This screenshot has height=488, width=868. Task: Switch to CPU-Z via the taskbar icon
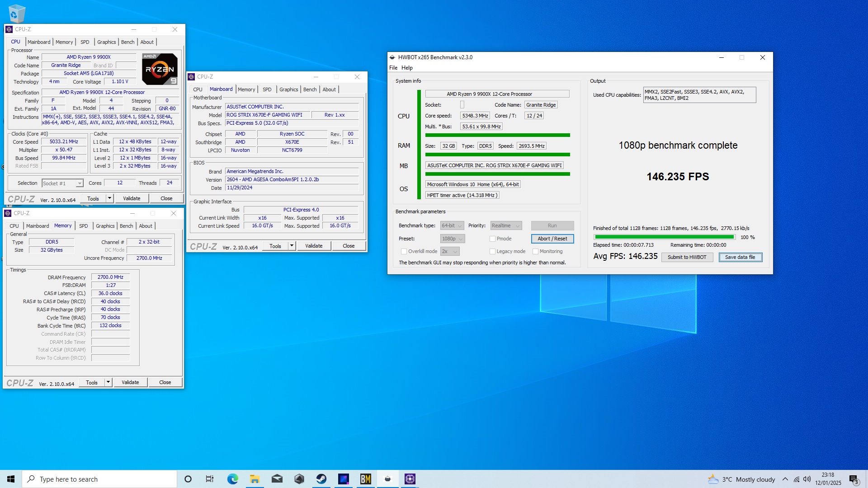tap(410, 479)
